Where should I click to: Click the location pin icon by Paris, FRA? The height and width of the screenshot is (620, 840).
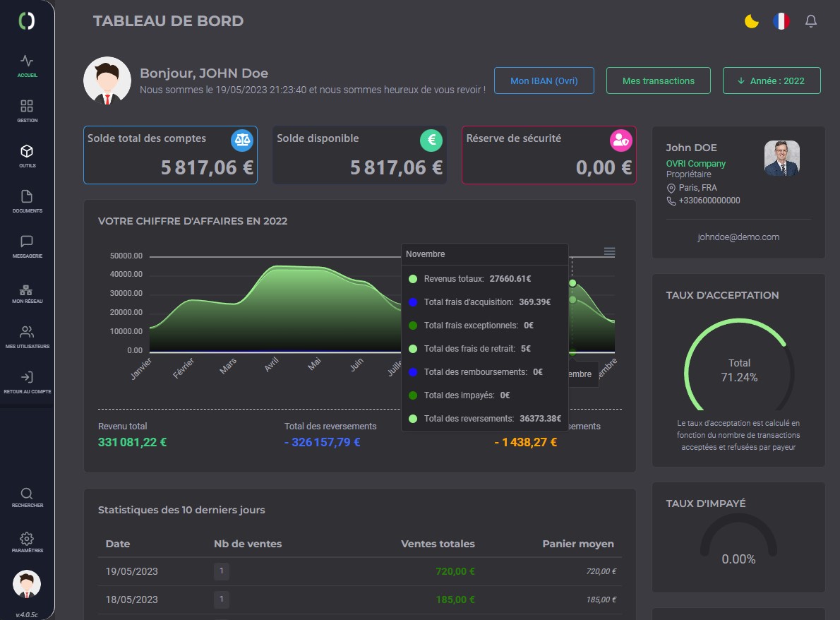pyautogui.click(x=671, y=188)
